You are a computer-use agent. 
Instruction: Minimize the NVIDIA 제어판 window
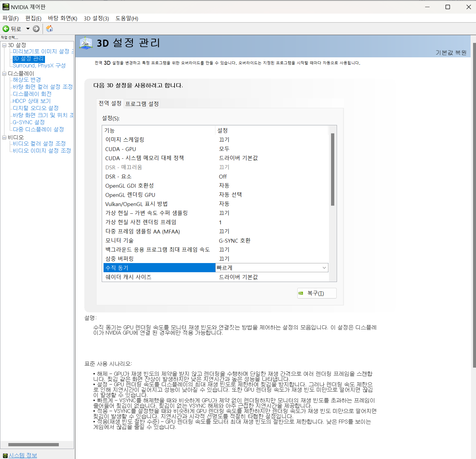(x=427, y=7)
